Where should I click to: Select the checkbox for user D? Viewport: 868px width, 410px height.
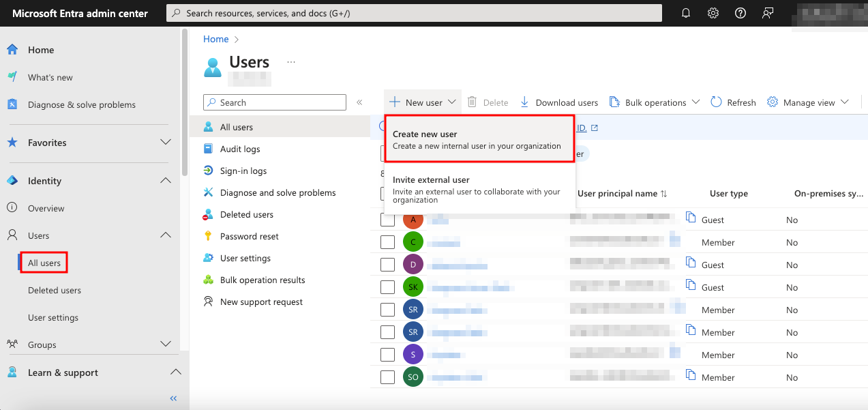pos(387,265)
